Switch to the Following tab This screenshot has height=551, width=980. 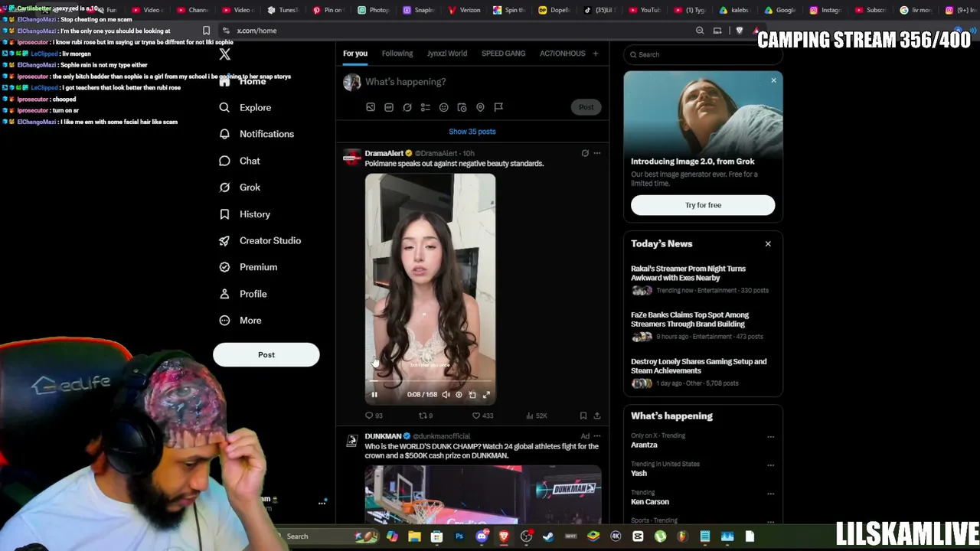point(397,54)
